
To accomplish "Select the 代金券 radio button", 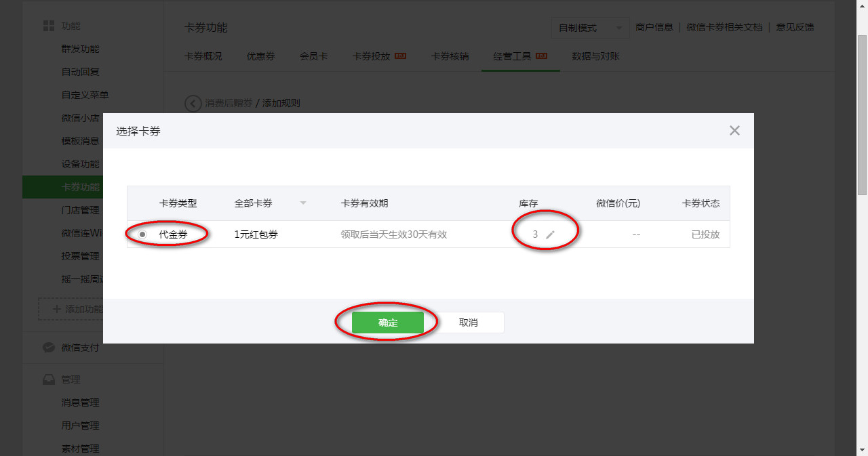I will coord(142,234).
